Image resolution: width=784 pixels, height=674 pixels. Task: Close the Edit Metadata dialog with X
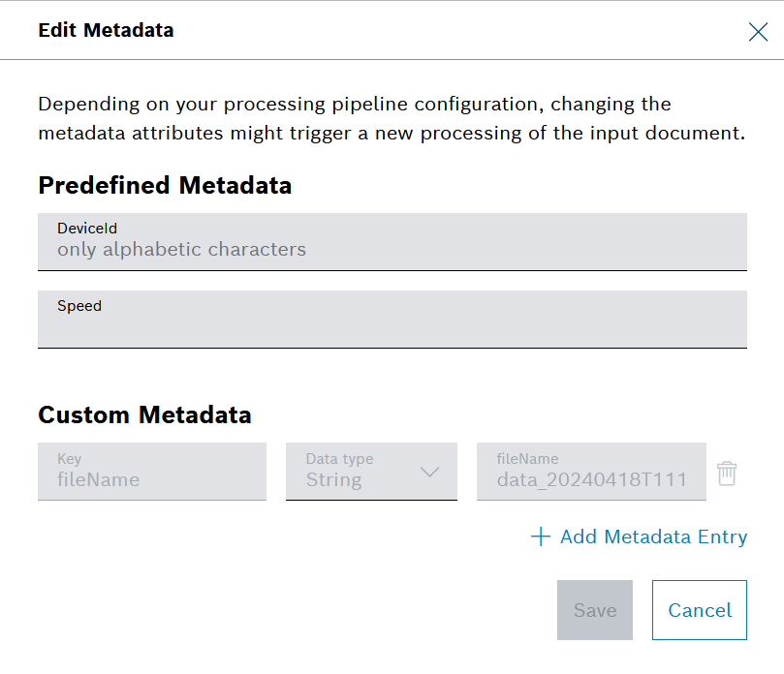point(758,32)
